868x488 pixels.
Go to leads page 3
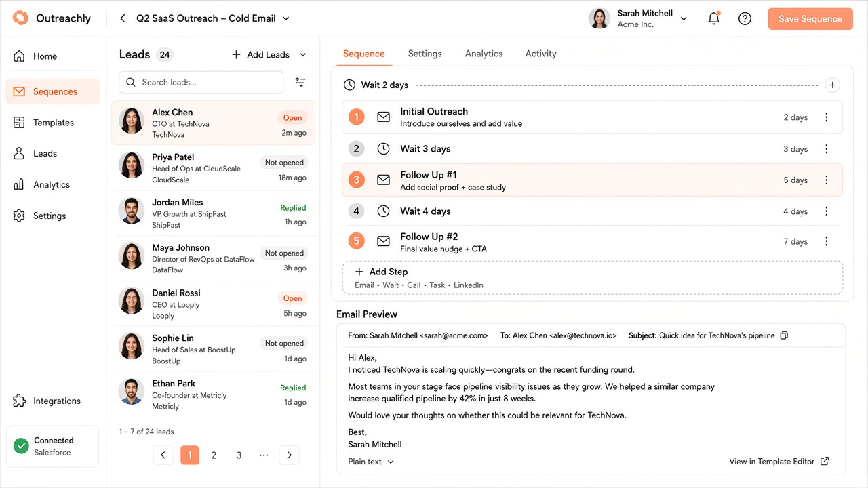(239, 455)
